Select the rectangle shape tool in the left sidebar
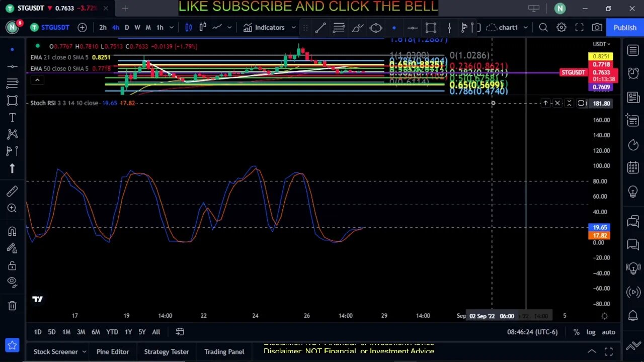The width and height of the screenshot is (644, 362). click(x=12, y=100)
